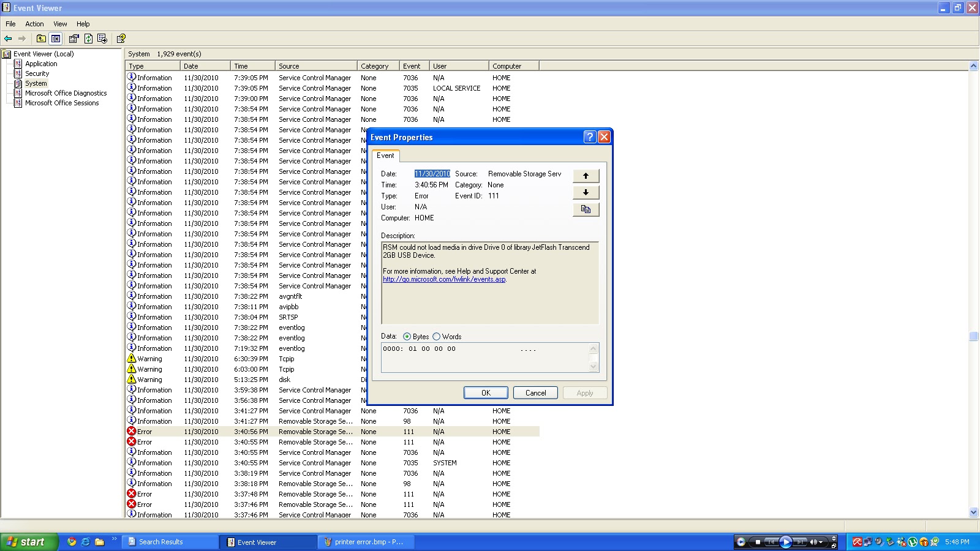Image resolution: width=980 pixels, height=551 pixels.
Task: Sort by the Date column header
Action: coord(205,66)
